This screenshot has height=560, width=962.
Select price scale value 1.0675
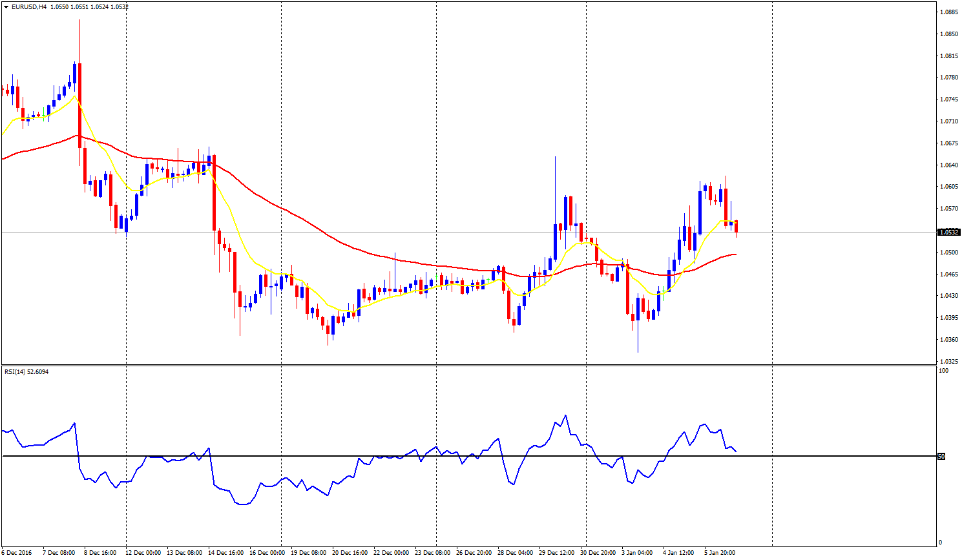(x=949, y=143)
